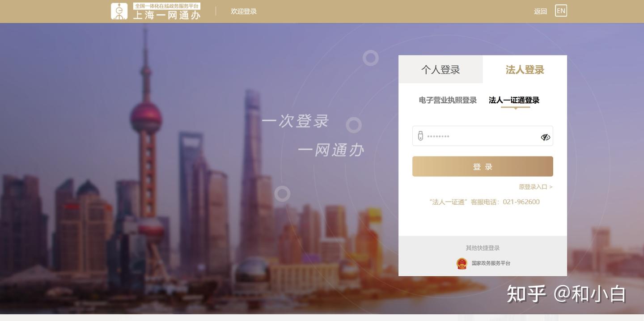Click the 一网通办 slogan text on the skyline
The height and width of the screenshot is (321, 644).
(331, 150)
